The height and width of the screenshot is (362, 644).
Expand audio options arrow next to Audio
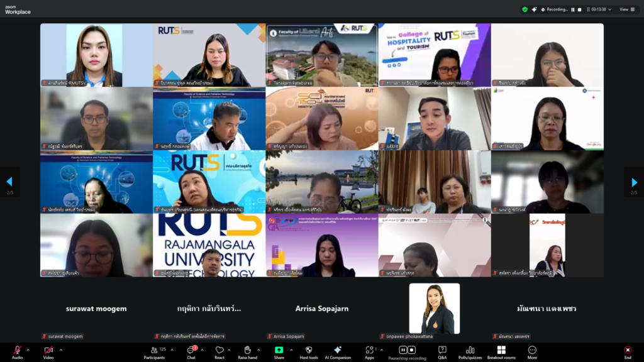click(x=28, y=350)
